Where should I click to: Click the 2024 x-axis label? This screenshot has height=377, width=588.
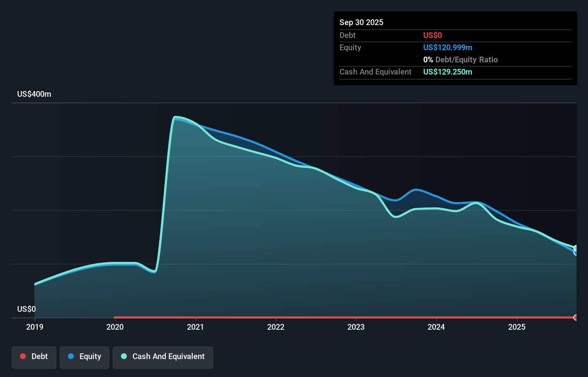click(x=436, y=327)
